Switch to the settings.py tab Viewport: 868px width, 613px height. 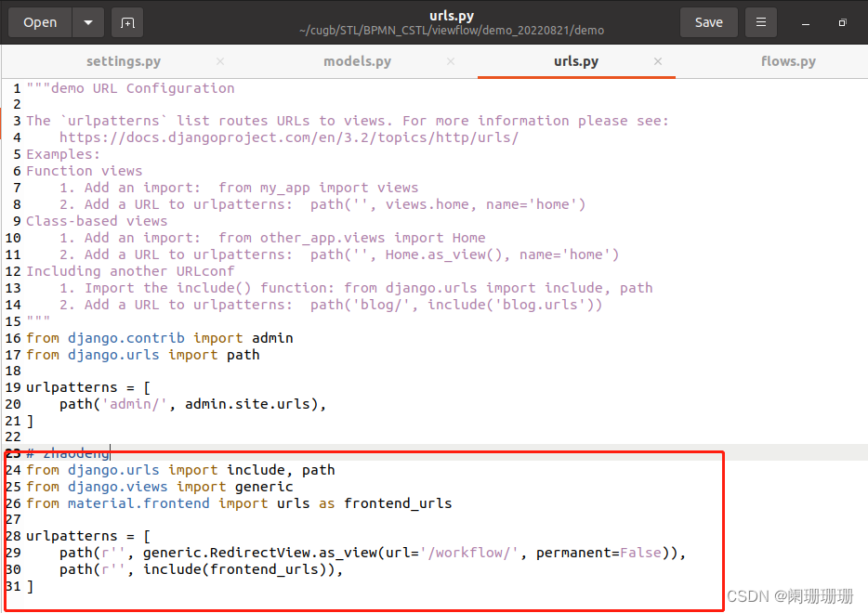(x=124, y=61)
